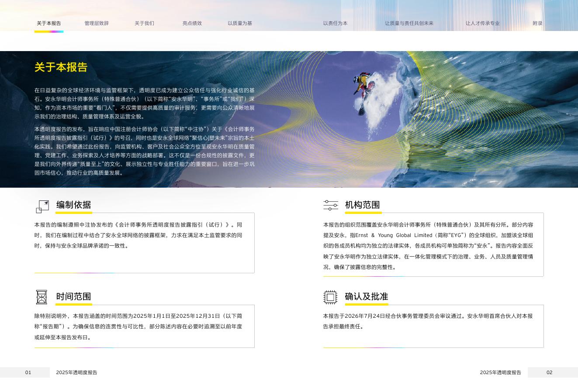Screen dimensions: 578x392
Task: Select the 编制依据 section heading
Action: tap(74, 205)
